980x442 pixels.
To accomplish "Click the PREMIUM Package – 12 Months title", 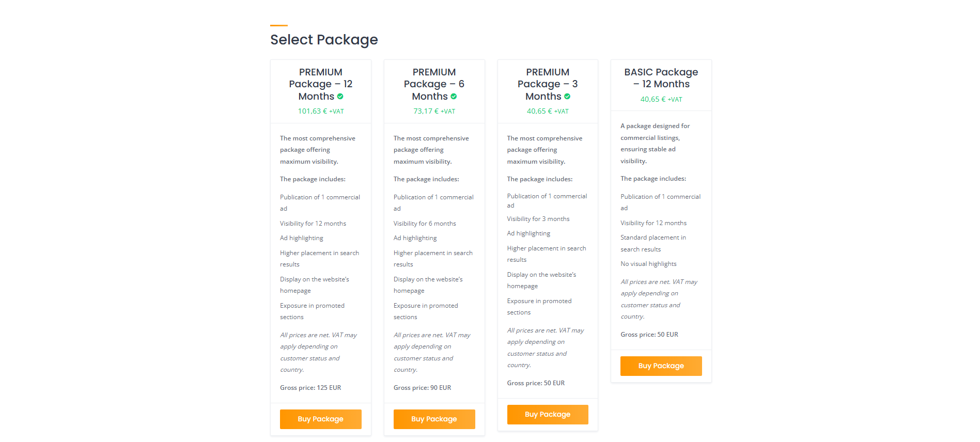I will point(320,84).
